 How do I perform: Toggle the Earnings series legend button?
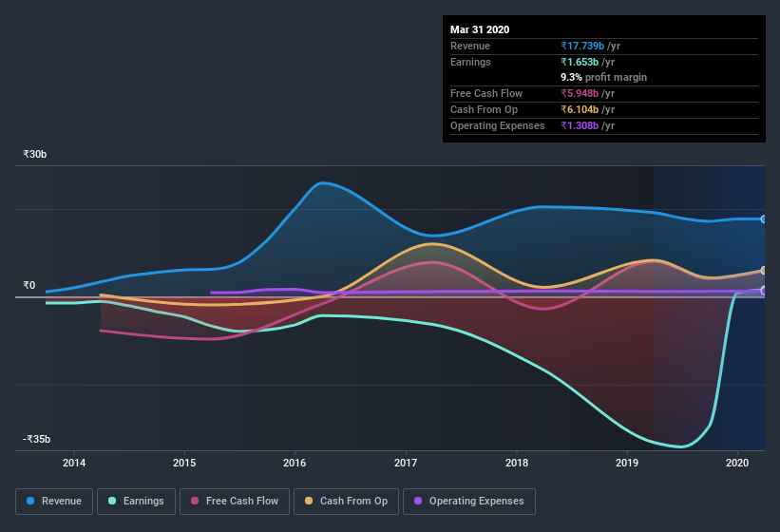point(136,502)
